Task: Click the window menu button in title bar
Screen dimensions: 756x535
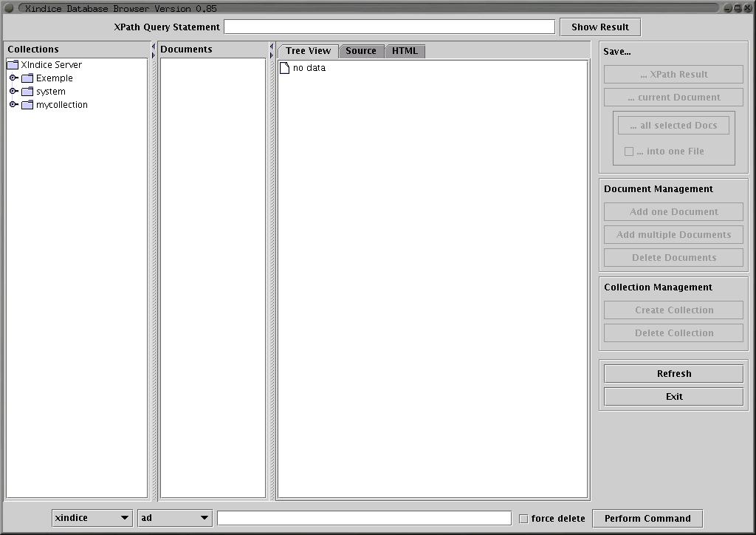Action: point(9,8)
